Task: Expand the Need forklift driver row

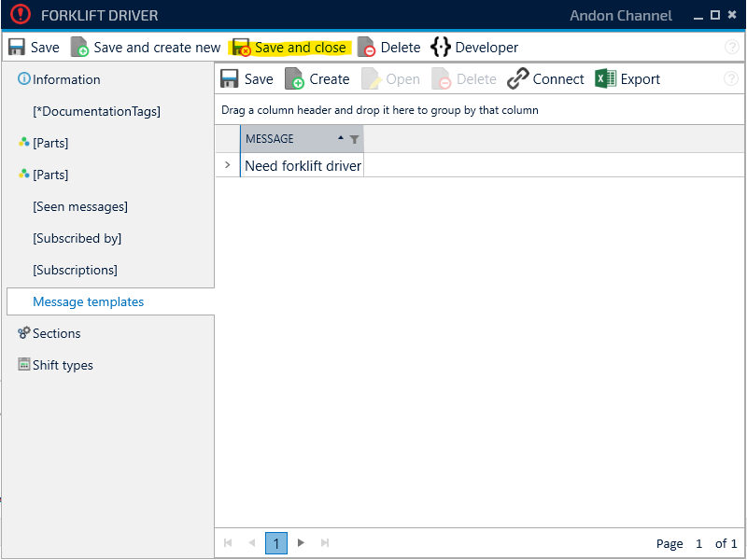Action: [227, 165]
